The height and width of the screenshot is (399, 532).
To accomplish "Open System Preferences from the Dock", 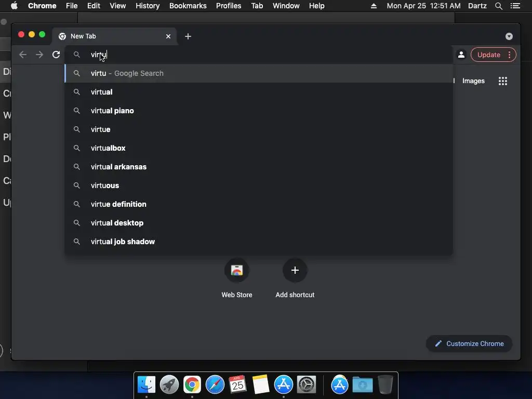I will click(x=307, y=385).
